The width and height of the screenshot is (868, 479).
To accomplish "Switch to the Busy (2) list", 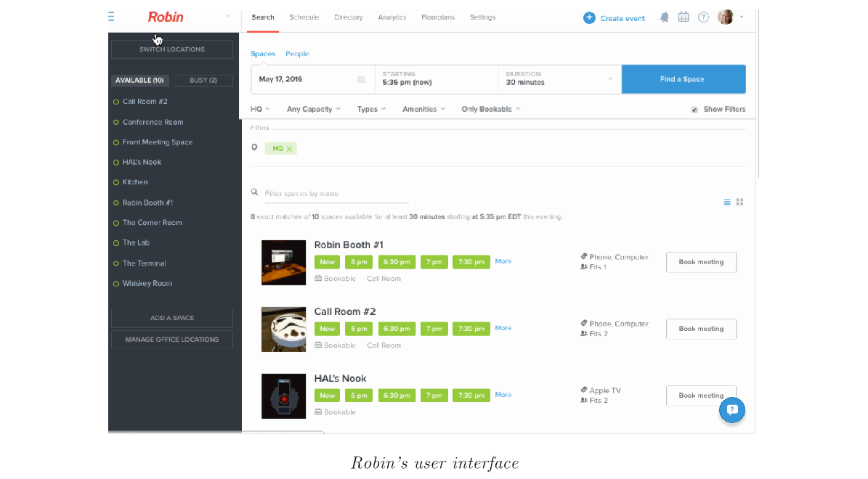I will coord(203,81).
